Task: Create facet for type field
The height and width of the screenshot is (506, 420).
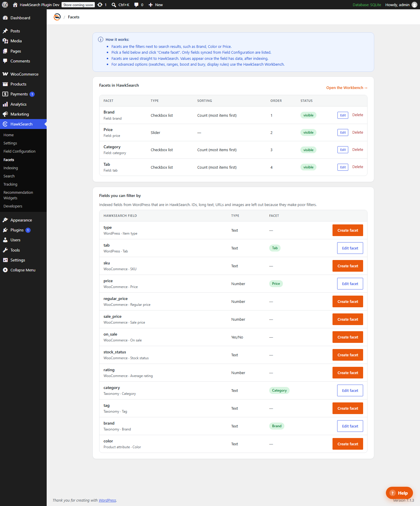Action: point(348,230)
